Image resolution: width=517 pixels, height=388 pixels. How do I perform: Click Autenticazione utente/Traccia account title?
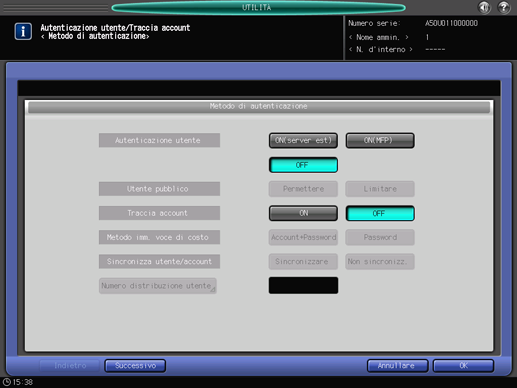pos(115,28)
